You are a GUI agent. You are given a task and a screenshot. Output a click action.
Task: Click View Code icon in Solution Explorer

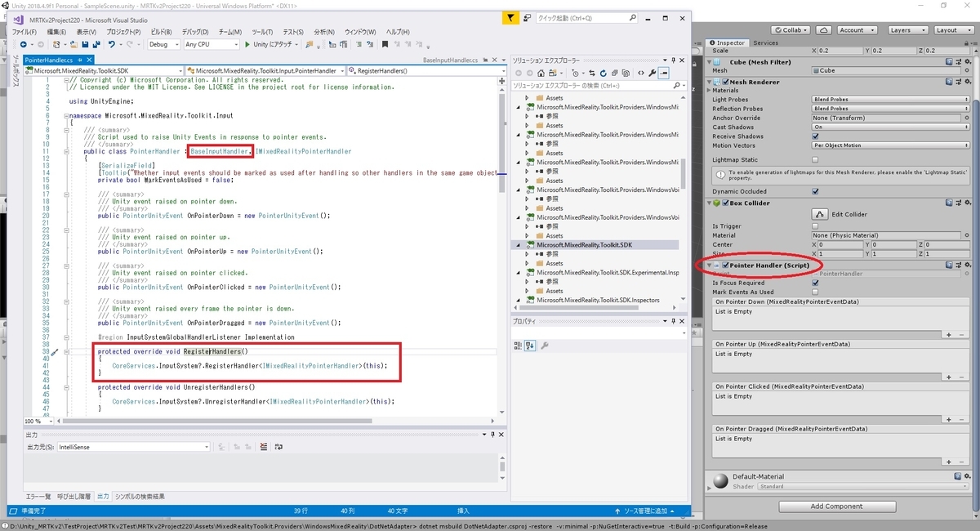640,73
